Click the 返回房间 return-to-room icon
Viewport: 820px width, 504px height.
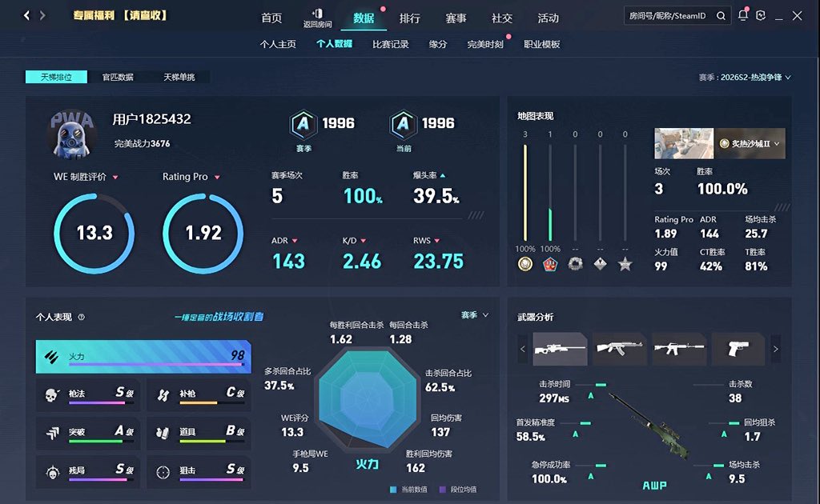317,18
